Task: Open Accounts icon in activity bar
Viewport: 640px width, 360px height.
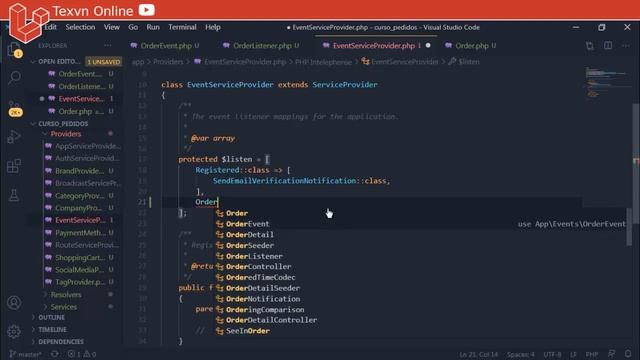Action: [x=14, y=302]
